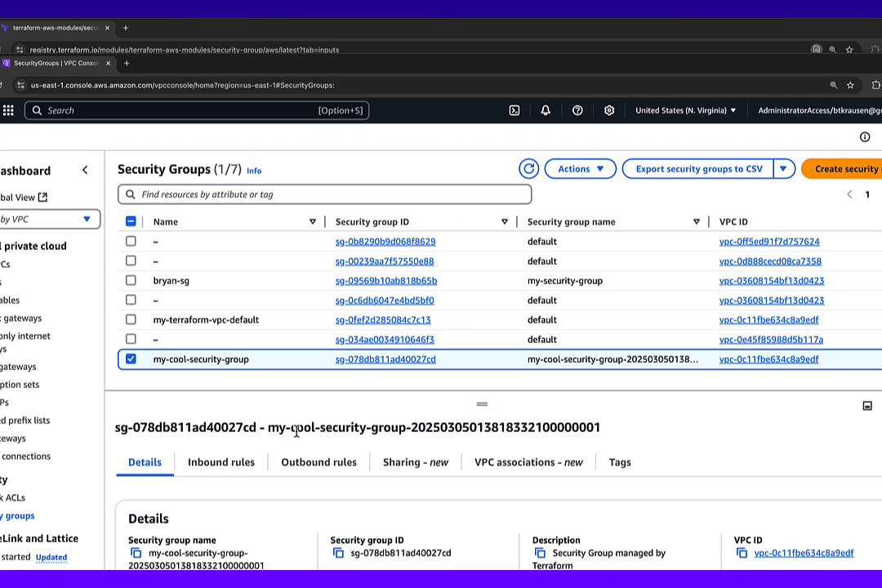This screenshot has width=882, height=588.
Task: Copy the security group name in Details
Action: click(136, 553)
